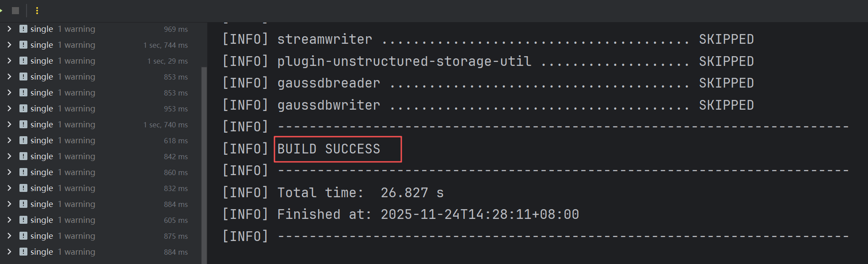Click the highlighted BUILD SUCCESS text in console

tap(329, 149)
